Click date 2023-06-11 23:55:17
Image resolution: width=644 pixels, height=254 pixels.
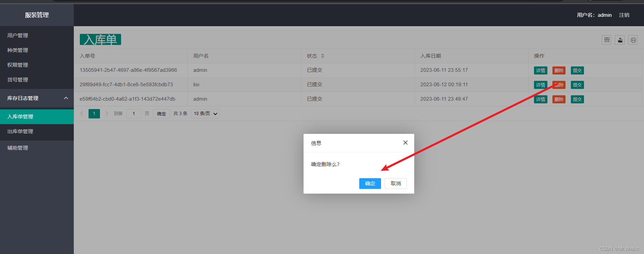pyautogui.click(x=444, y=70)
